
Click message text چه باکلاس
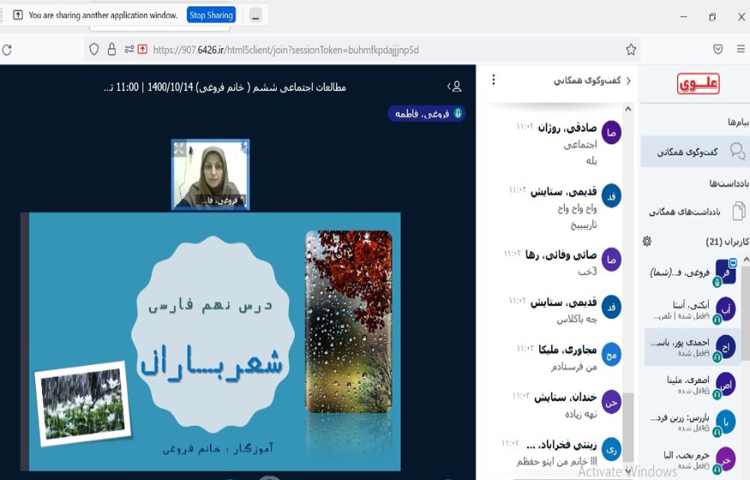coord(576,319)
